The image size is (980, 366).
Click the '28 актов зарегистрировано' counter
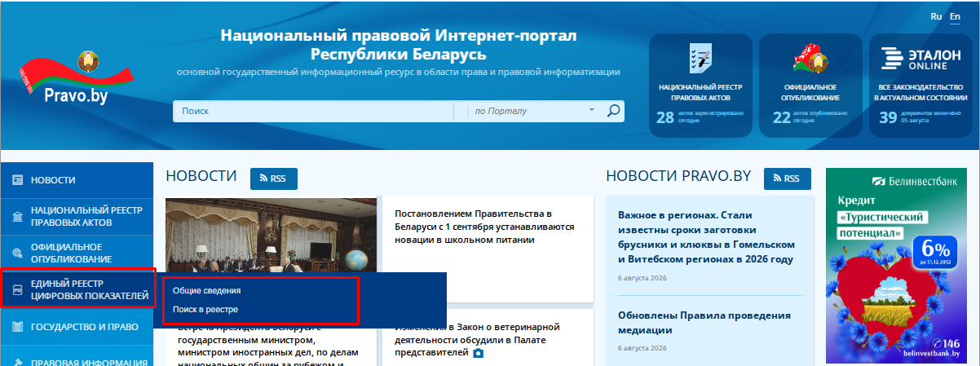pos(700,117)
